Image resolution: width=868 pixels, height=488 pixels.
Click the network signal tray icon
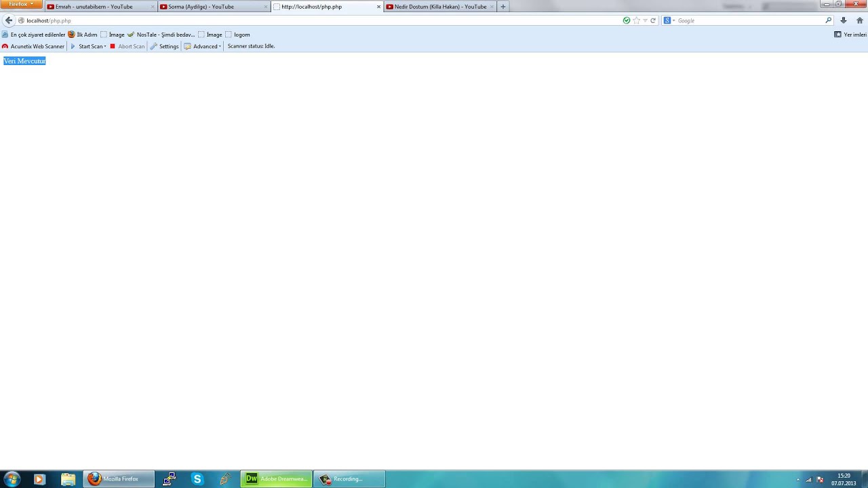tap(808, 480)
